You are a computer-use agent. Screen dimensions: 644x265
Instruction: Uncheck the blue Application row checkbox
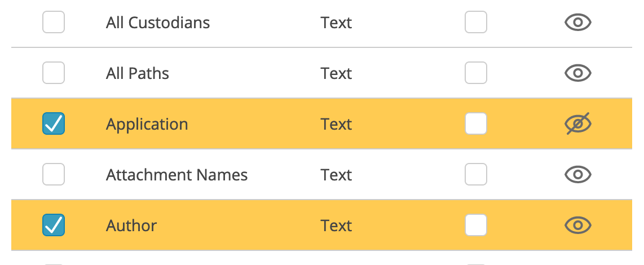click(54, 123)
